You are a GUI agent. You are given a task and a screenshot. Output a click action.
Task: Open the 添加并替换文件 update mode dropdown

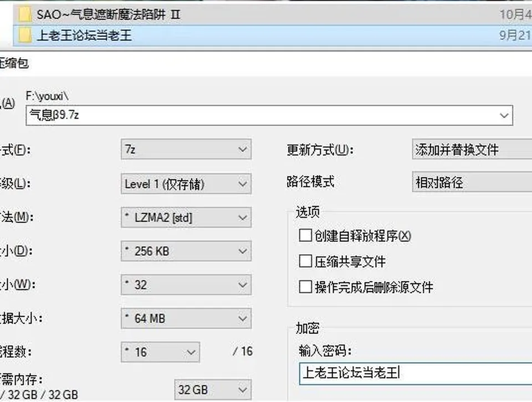point(472,149)
